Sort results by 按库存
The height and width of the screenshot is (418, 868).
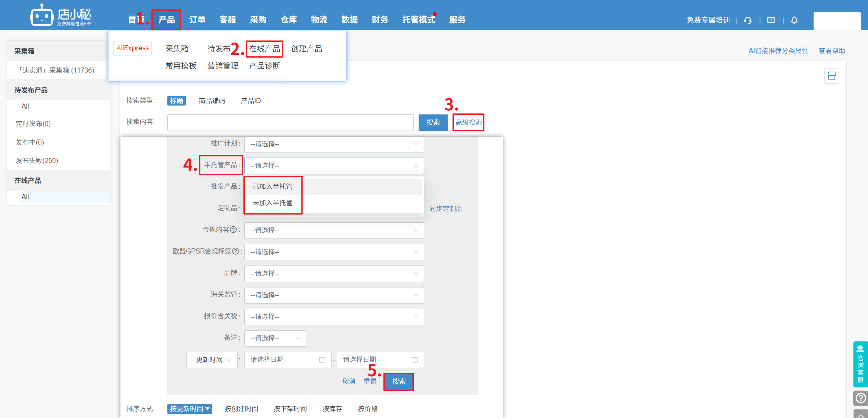click(332, 409)
